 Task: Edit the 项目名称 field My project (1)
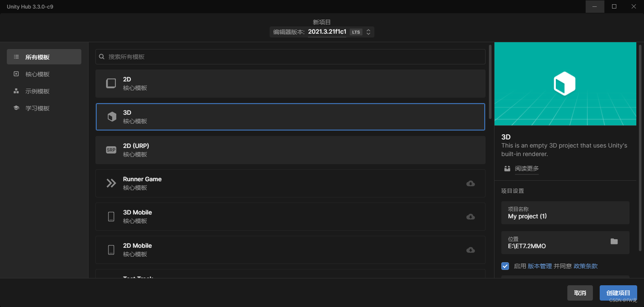(x=565, y=213)
